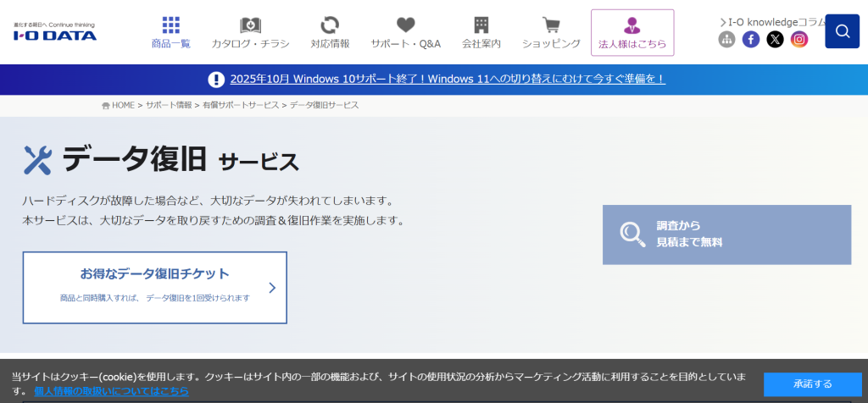Screen dimensions: 868x403
Task: Open 有償サポートサービス in the breadcrumb
Action: [241, 105]
